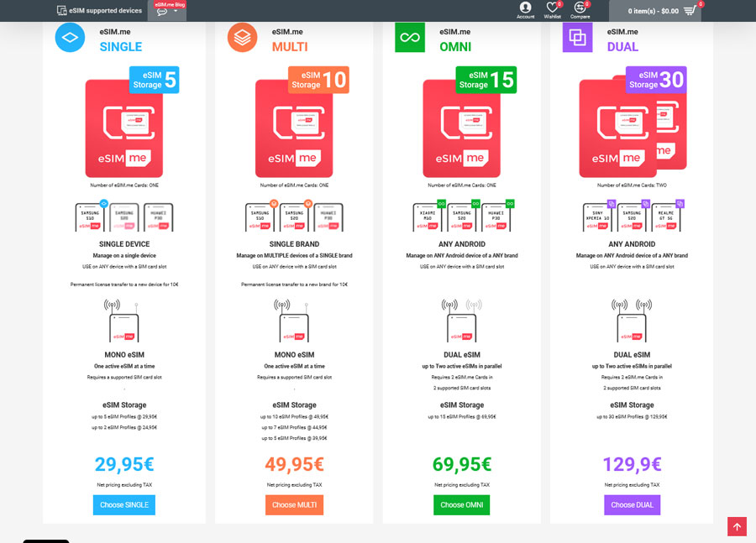
Task: Click the eSIM Storage 30 badge
Action: pyautogui.click(x=656, y=80)
